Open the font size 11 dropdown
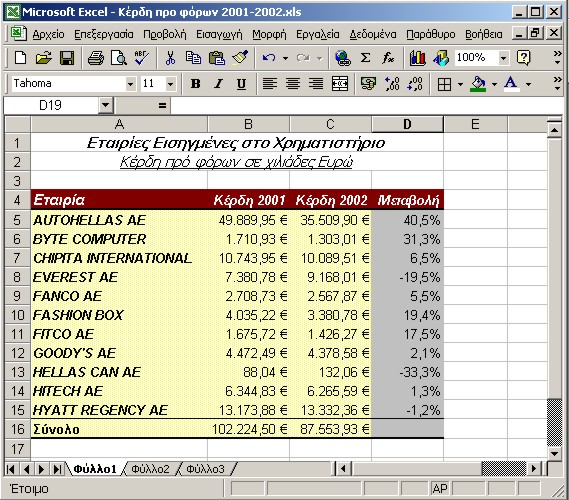This screenshot has width=569, height=500. click(x=171, y=84)
